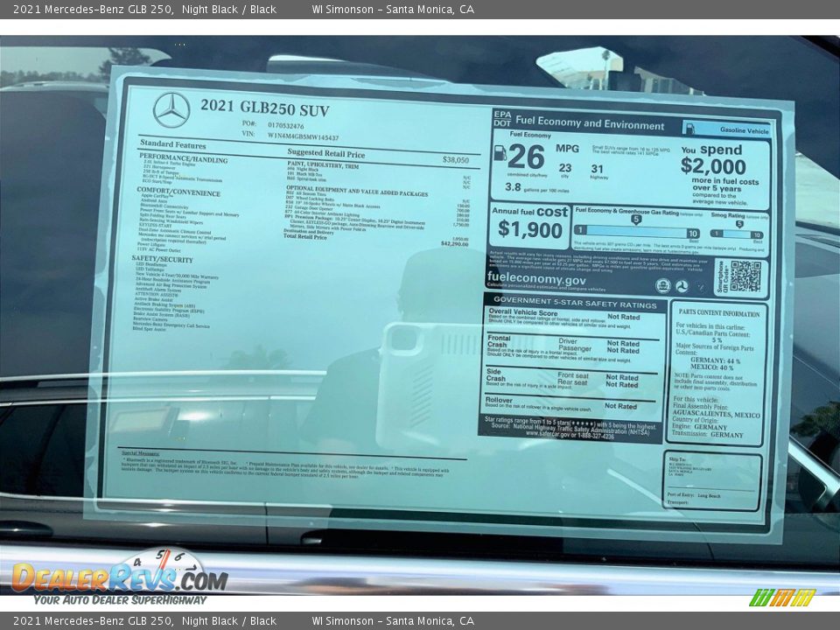Click the '2021 GLB250 SUV' heading
The width and height of the screenshot is (840, 630).
coord(264,108)
